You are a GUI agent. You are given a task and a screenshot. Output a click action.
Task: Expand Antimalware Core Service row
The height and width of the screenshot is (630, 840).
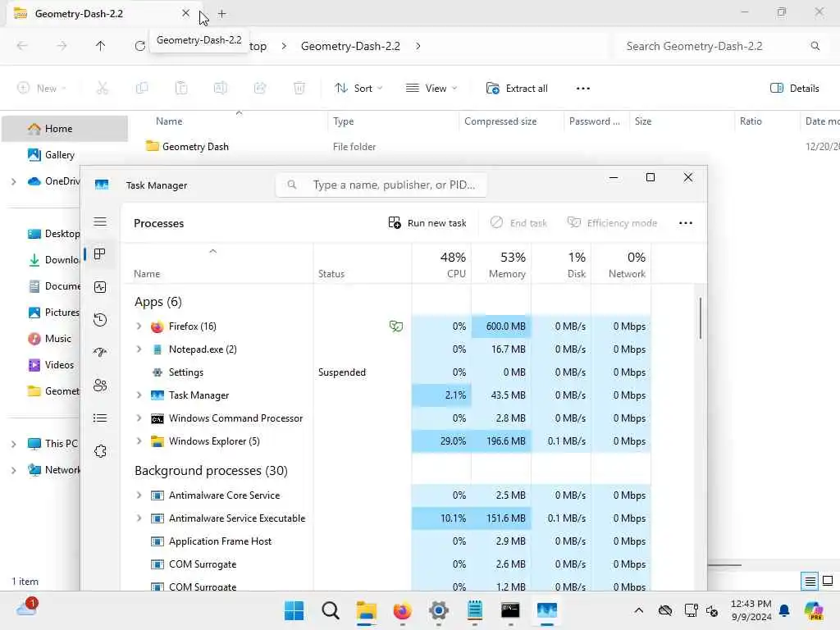[139, 495]
